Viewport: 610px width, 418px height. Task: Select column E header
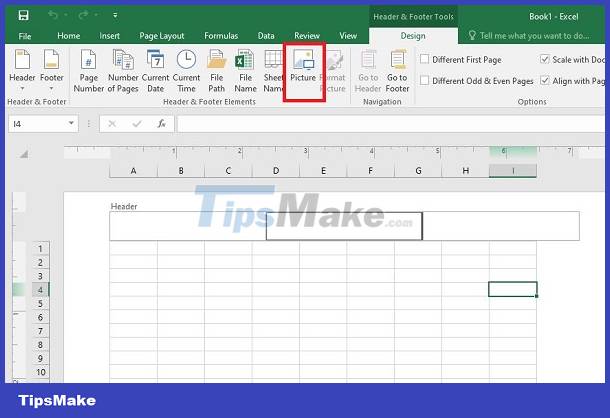pos(323,170)
